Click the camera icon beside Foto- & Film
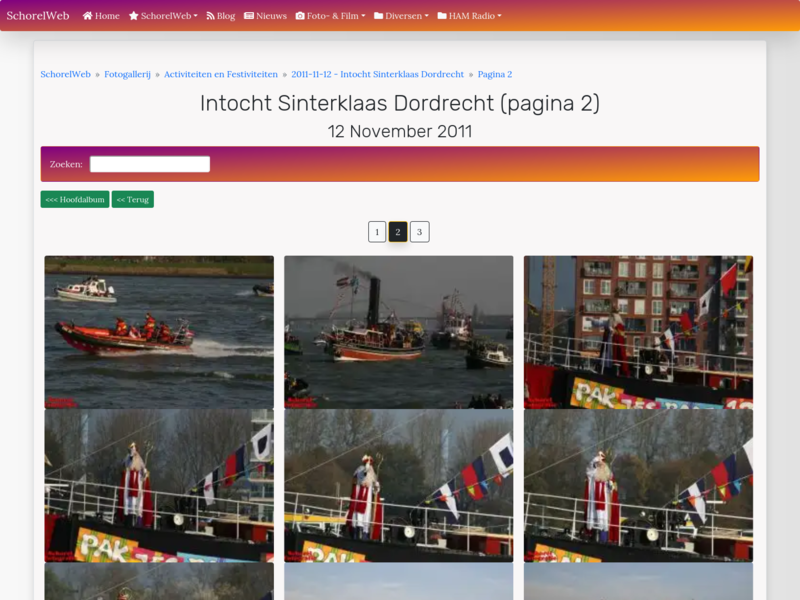This screenshot has width=800, height=600. pos(300,16)
